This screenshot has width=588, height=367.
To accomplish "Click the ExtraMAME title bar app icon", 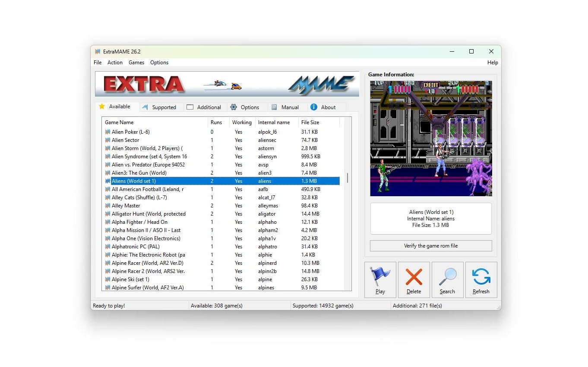I will click(98, 51).
